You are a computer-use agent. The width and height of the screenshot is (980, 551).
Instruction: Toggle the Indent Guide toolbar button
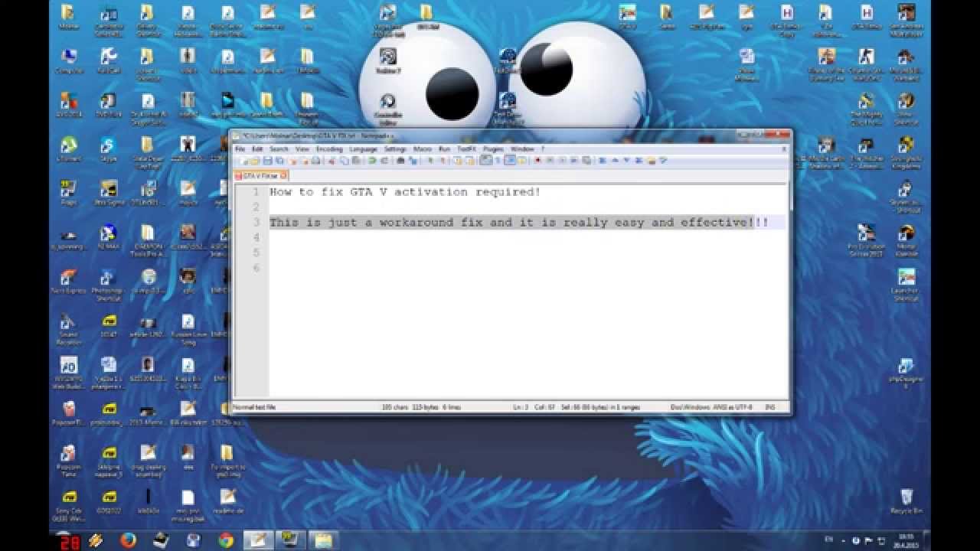click(509, 161)
